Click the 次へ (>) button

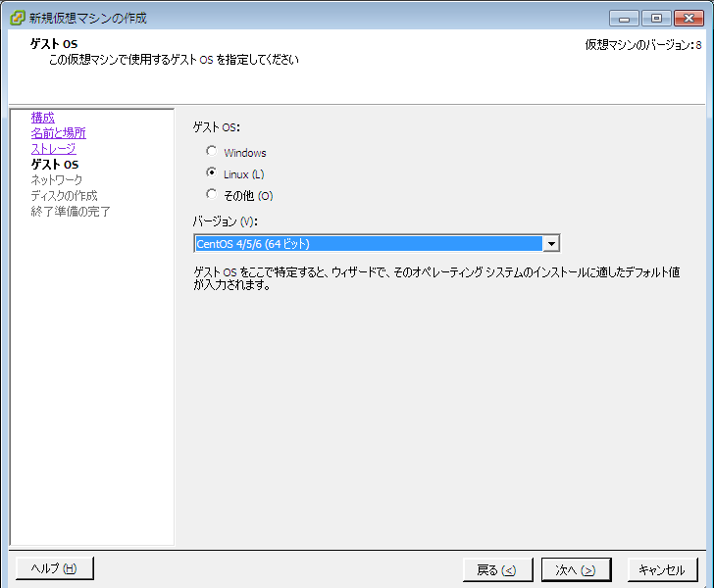[576, 569]
